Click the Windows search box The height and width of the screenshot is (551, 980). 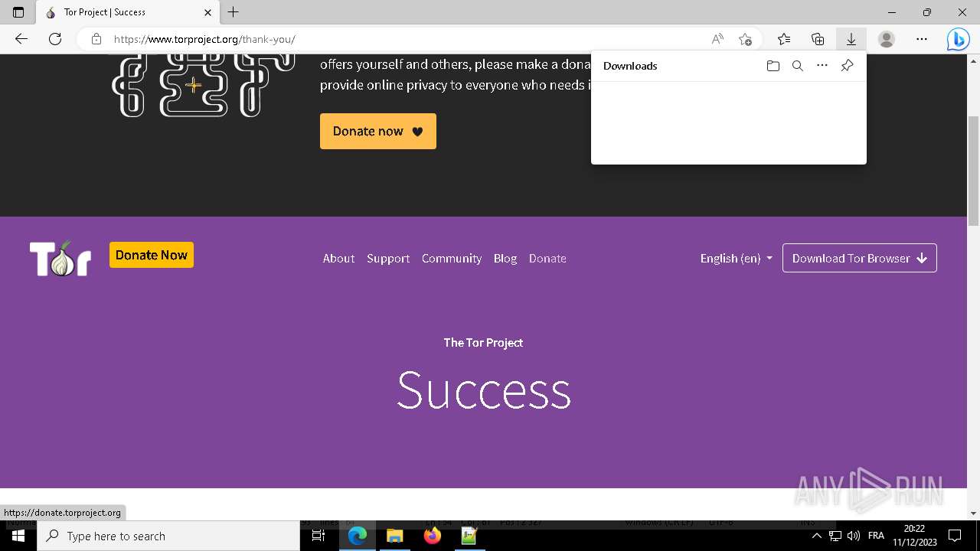(x=168, y=536)
